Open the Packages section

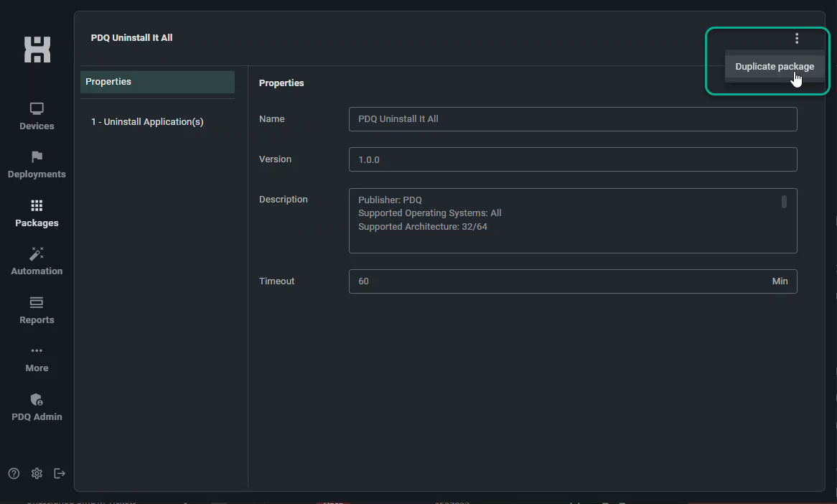[36, 214]
